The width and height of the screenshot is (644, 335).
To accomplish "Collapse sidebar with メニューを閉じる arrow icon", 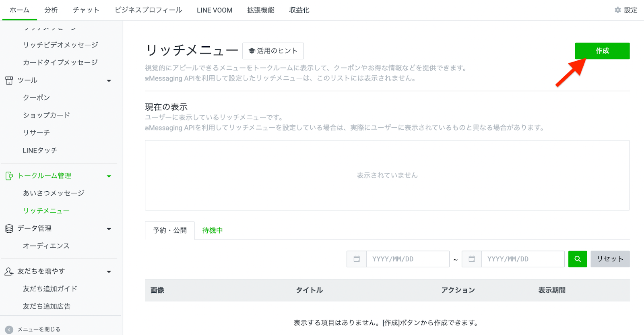I will (x=9, y=329).
